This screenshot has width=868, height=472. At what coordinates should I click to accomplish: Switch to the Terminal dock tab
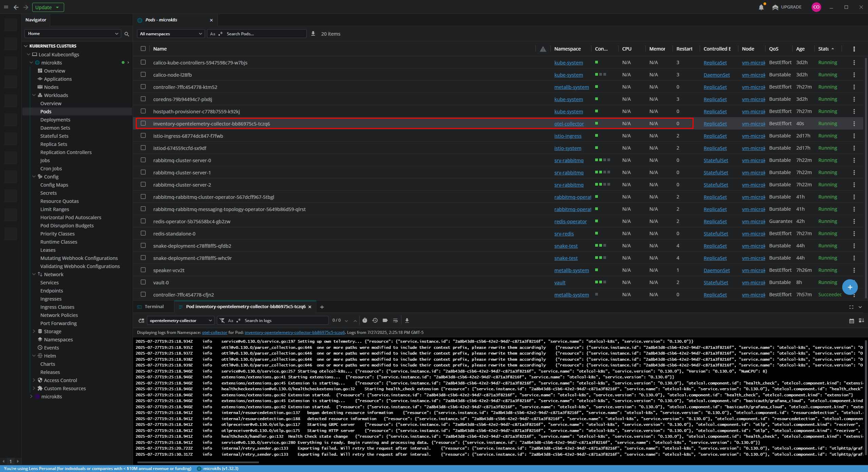pos(154,307)
